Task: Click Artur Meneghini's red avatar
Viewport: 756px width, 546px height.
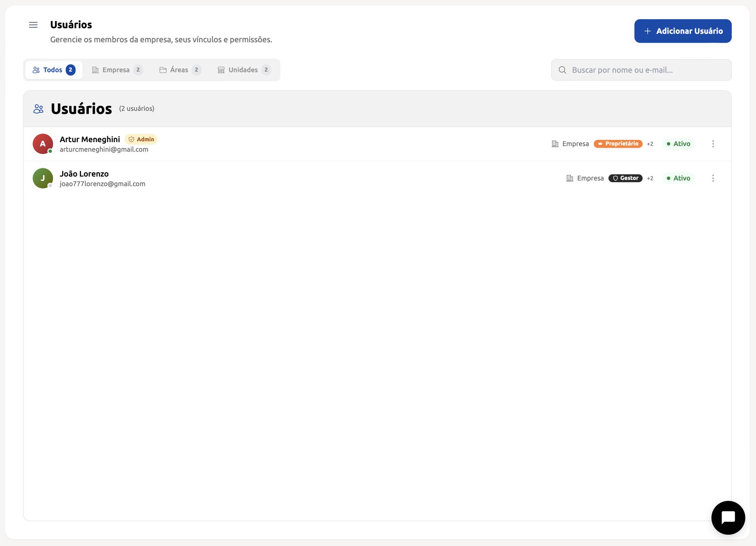Action: pos(43,144)
